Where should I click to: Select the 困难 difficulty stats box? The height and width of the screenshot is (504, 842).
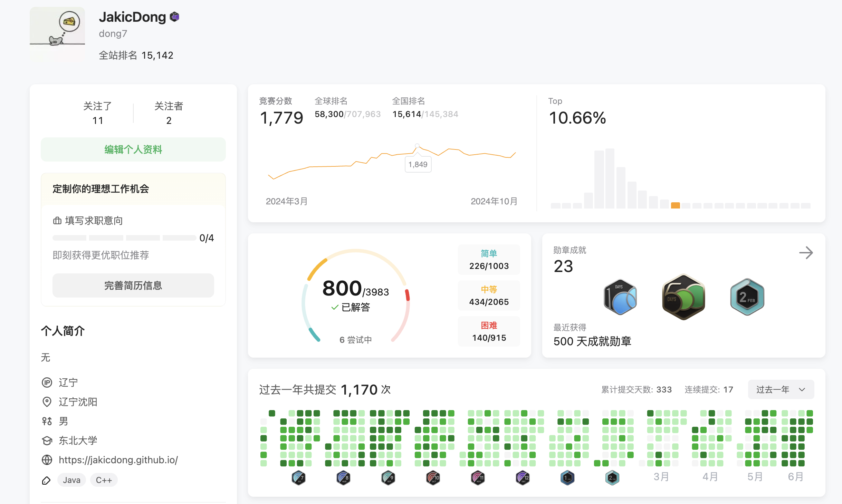[489, 331]
